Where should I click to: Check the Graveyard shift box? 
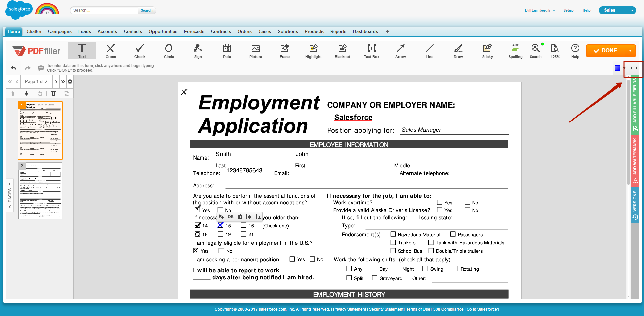point(375,278)
